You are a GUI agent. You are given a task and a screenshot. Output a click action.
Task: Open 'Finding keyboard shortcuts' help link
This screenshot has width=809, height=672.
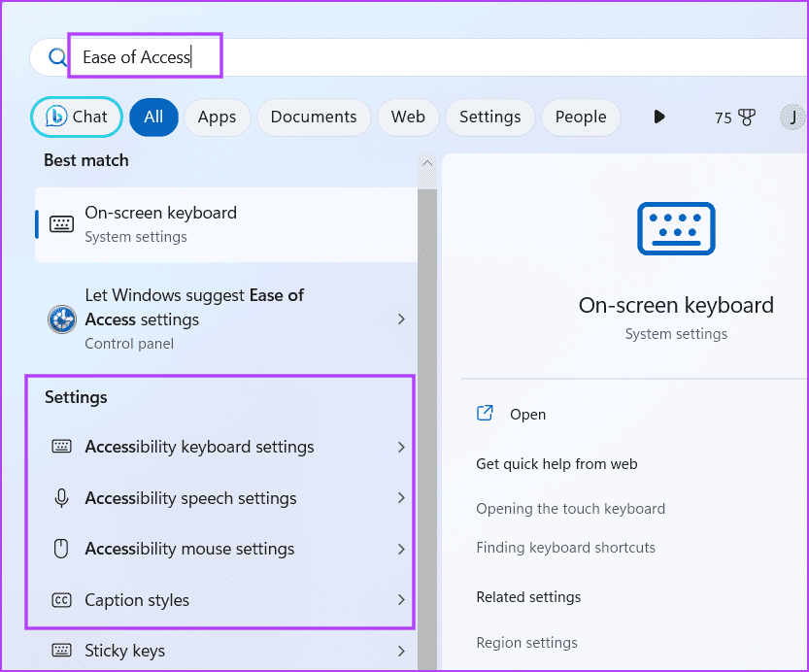pos(566,547)
